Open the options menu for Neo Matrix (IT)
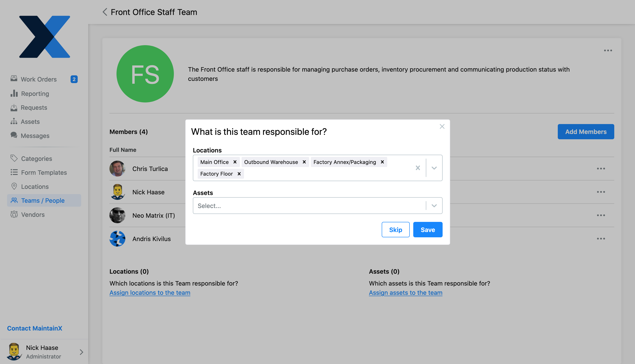The height and width of the screenshot is (364, 635). pos(601,215)
